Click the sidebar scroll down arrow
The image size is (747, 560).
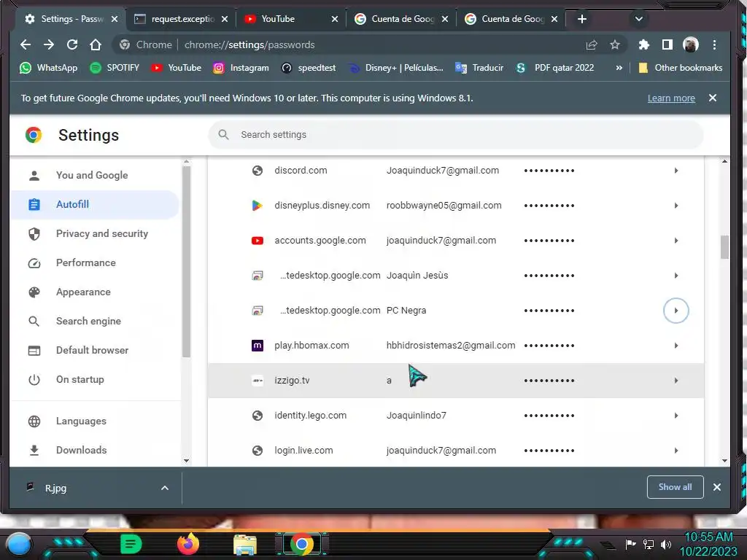(x=186, y=461)
